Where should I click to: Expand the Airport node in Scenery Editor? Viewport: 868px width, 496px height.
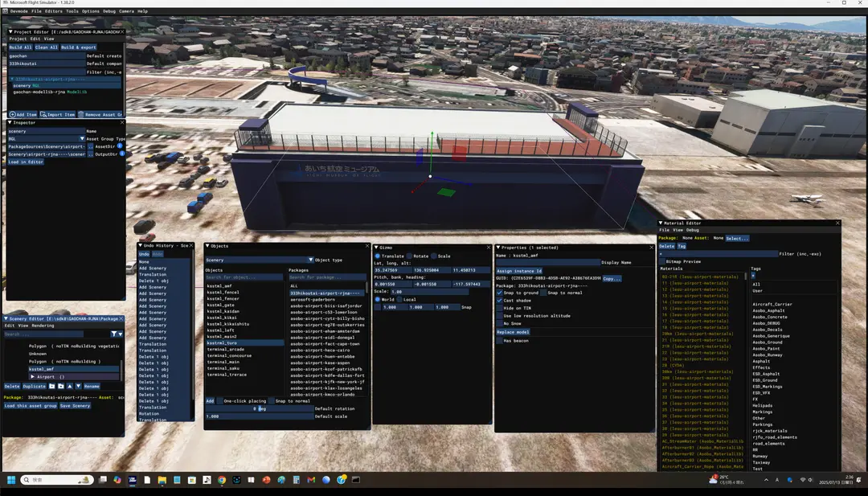click(33, 377)
